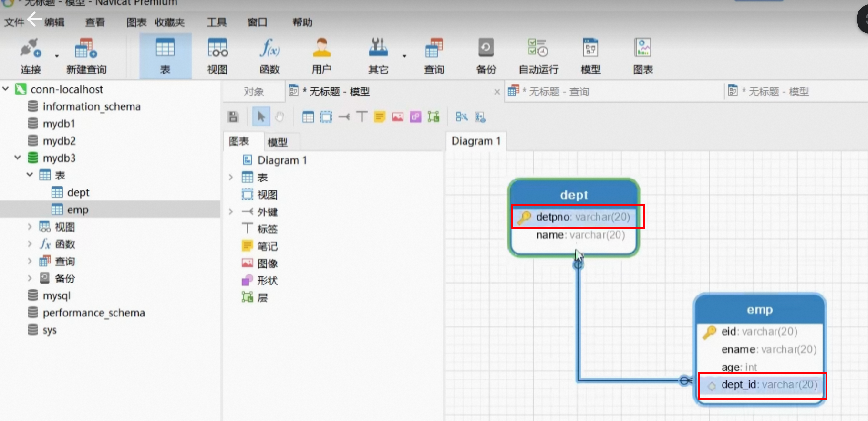Image resolution: width=868 pixels, height=421 pixels.
Task: Select the New Table tool icon
Action: pyautogui.click(x=308, y=117)
